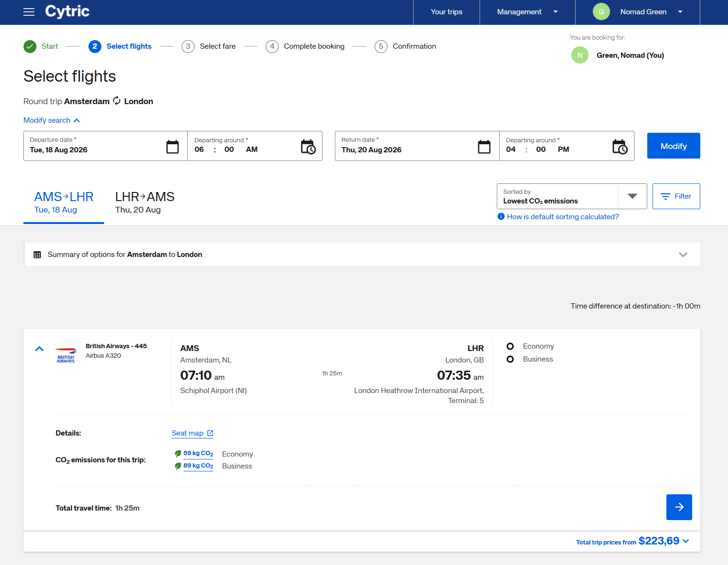The image size is (728, 565).
Task: Open the 89 kg CO2 emissions link
Action: (x=198, y=466)
